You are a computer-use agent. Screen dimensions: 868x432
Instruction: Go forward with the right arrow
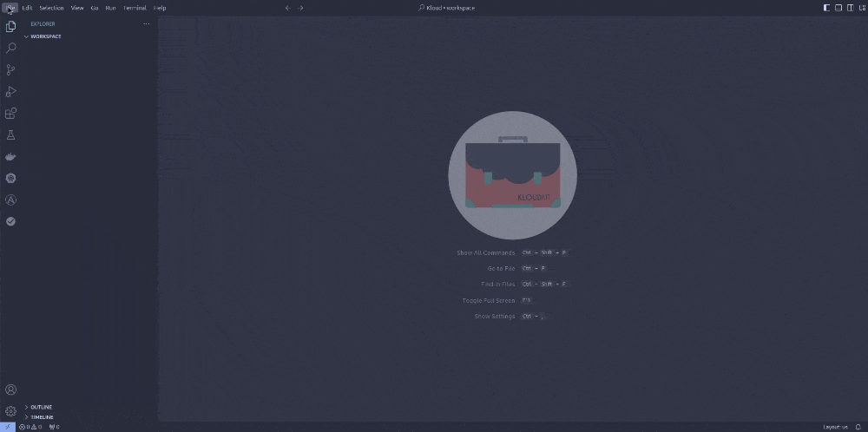(300, 8)
